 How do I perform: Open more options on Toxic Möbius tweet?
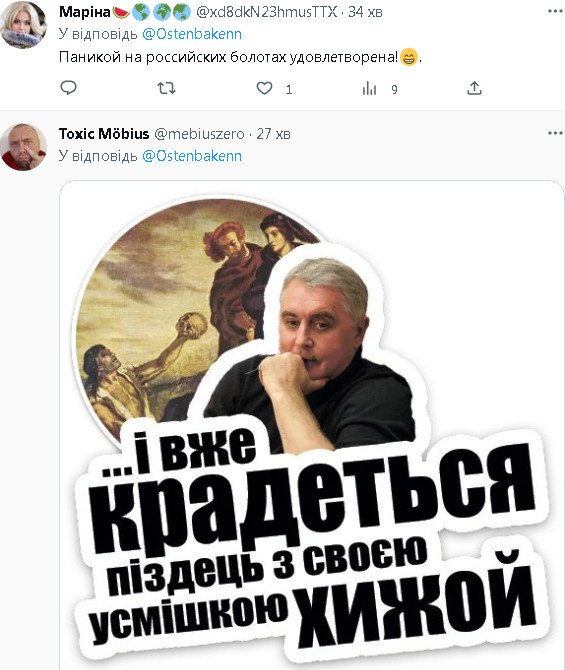(555, 133)
